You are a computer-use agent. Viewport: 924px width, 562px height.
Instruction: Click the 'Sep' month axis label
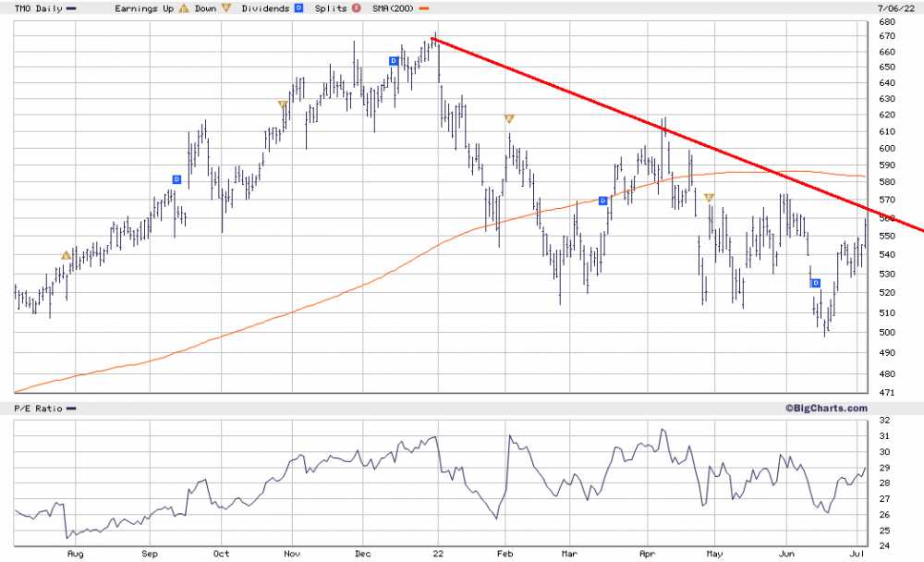click(x=150, y=553)
